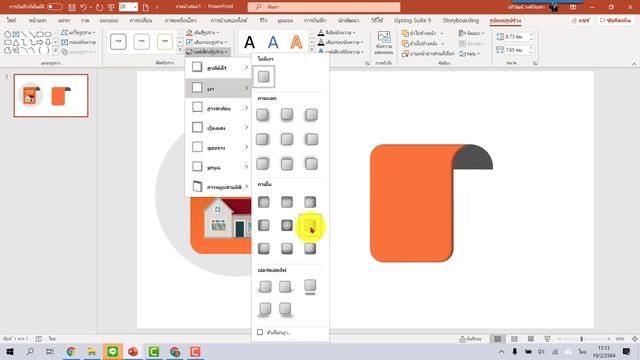Viewport: 640px width, 360px height.
Task: Adjust the zoom slider handle
Action: click(x=582, y=339)
